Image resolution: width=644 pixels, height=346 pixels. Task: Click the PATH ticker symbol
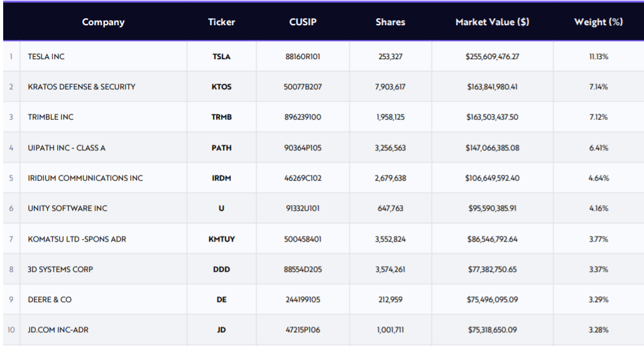tap(221, 148)
